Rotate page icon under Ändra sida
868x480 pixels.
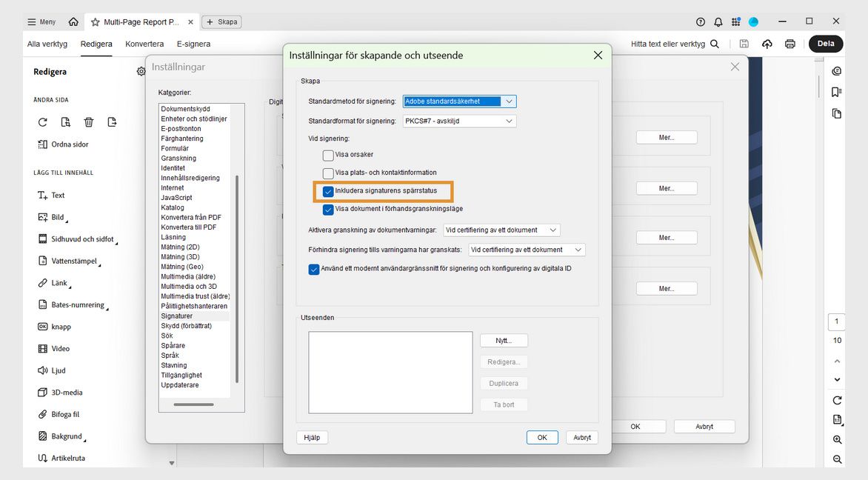coord(43,121)
